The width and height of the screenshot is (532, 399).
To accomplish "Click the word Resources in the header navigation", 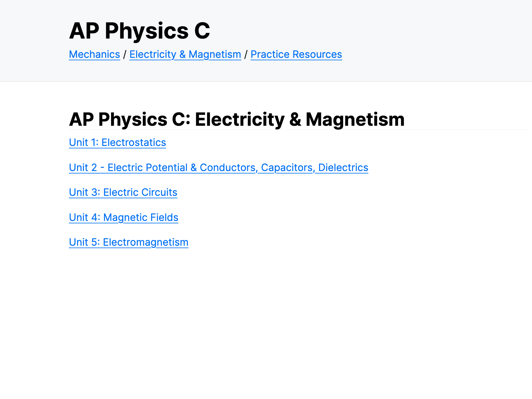I will (x=317, y=54).
